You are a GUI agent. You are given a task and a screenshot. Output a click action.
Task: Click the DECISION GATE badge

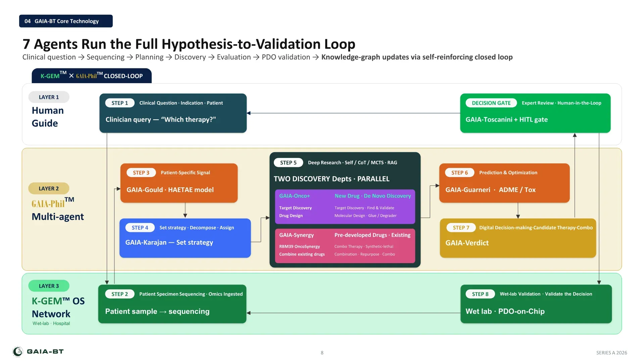pyautogui.click(x=491, y=103)
